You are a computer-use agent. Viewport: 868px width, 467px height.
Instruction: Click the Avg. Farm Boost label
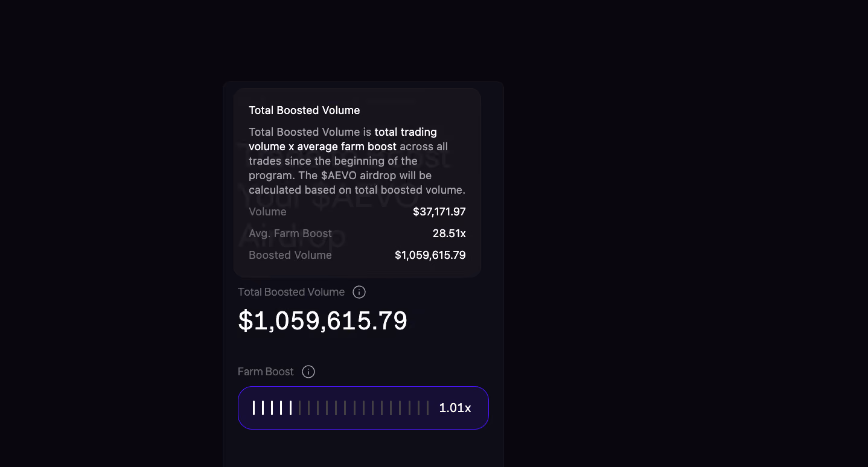[x=290, y=233]
